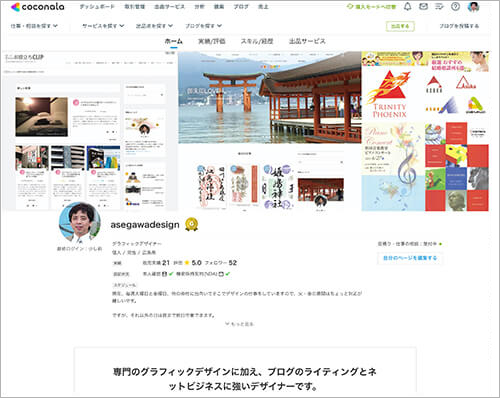Click the coconala logo
The image size is (500, 398).
click(38, 7)
